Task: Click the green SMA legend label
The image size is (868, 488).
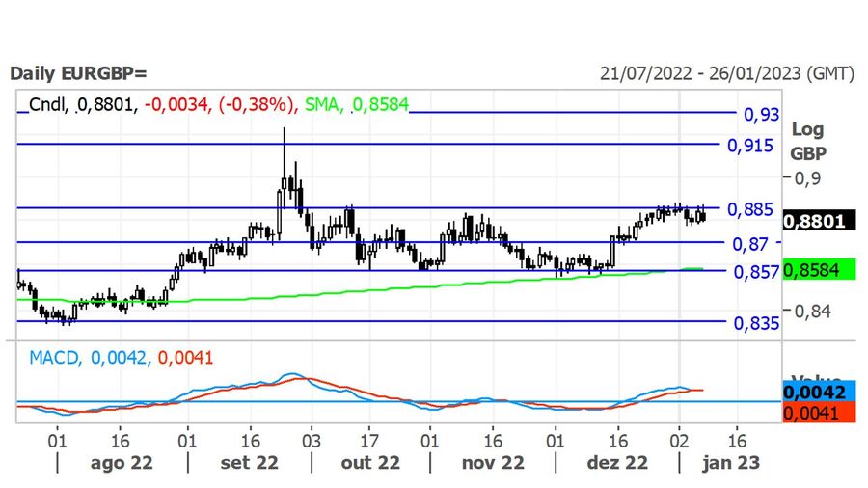Action: tap(324, 104)
